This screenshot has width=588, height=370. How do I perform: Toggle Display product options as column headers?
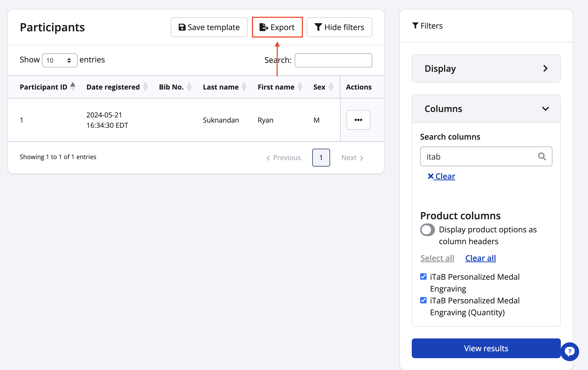tap(427, 230)
